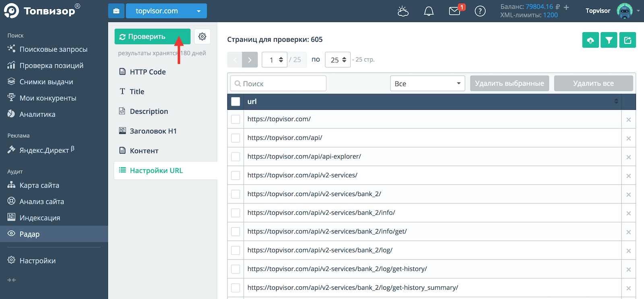The image size is (644, 299).
Task: Open the Все filter dropdown
Action: click(x=427, y=84)
